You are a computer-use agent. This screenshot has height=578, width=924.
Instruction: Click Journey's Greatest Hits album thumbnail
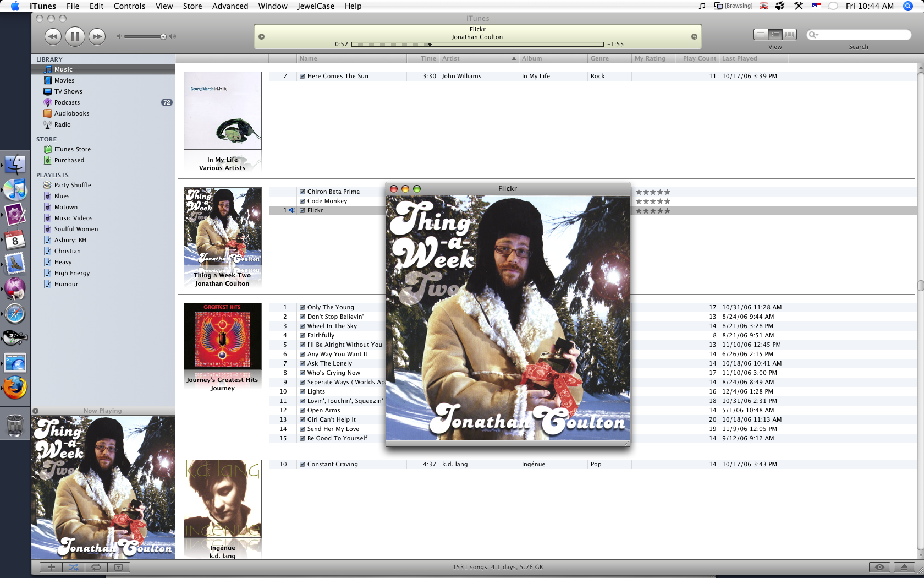223,336
